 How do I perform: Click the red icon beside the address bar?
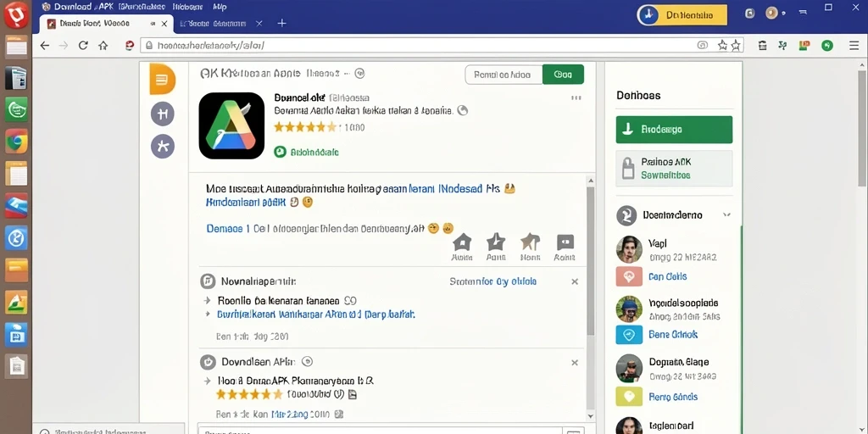(130, 46)
